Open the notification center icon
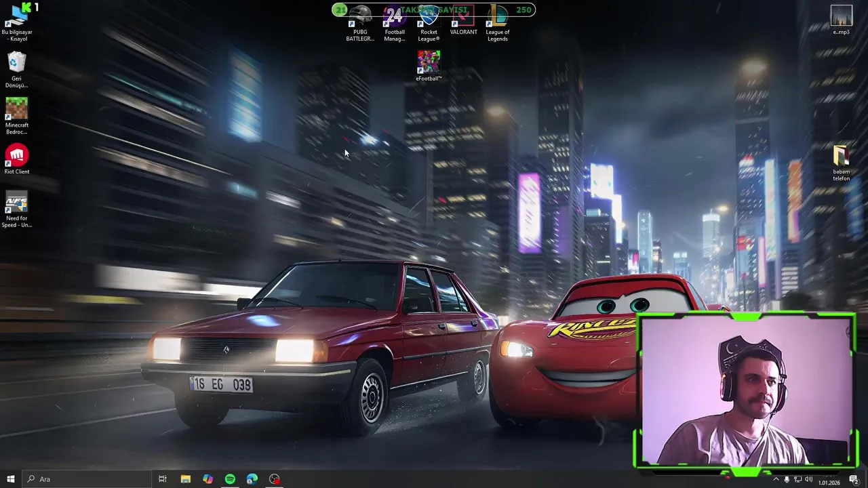The width and height of the screenshot is (868, 488). click(854, 479)
